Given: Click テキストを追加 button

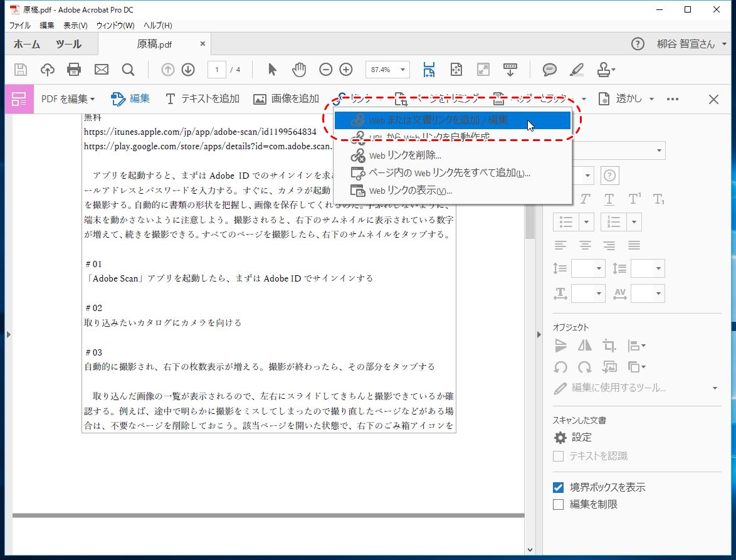Looking at the screenshot, I should tap(202, 99).
